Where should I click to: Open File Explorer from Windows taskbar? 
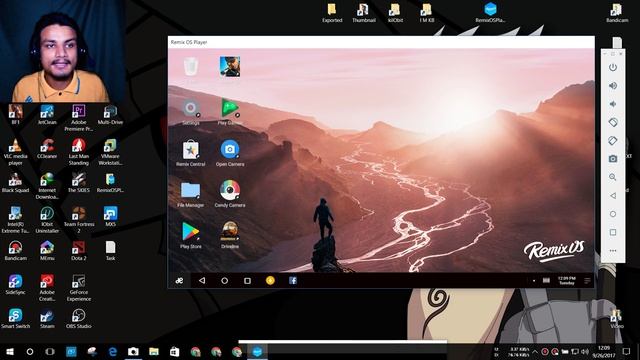click(154, 351)
